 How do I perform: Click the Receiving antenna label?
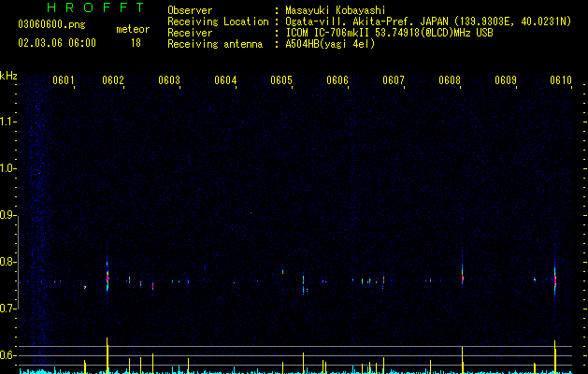click(x=215, y=44)
